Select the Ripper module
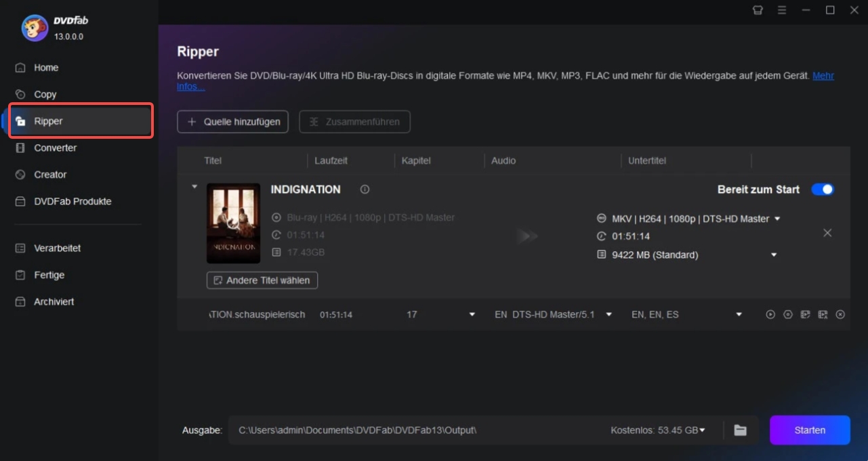This screenshot has width=868, height=461. pos(80,121)
